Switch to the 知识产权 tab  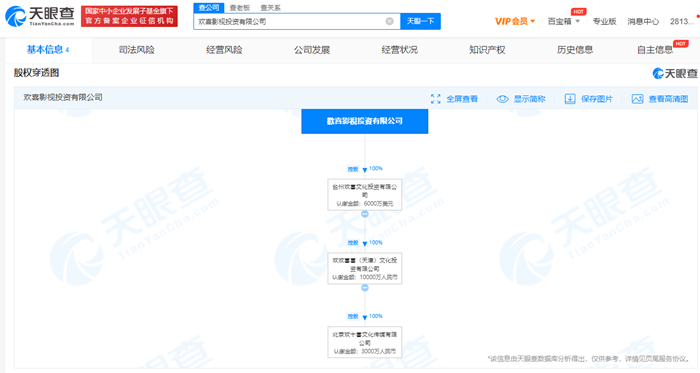point(487,50)
